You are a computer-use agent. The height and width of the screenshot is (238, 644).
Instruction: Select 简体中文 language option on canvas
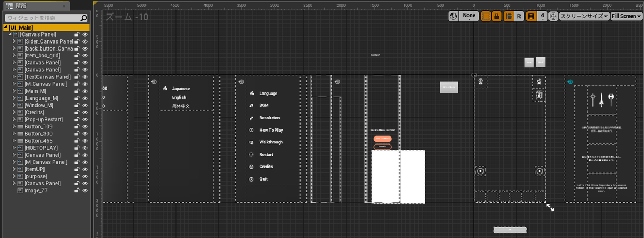pyautogui.click(x=181, y=106)
